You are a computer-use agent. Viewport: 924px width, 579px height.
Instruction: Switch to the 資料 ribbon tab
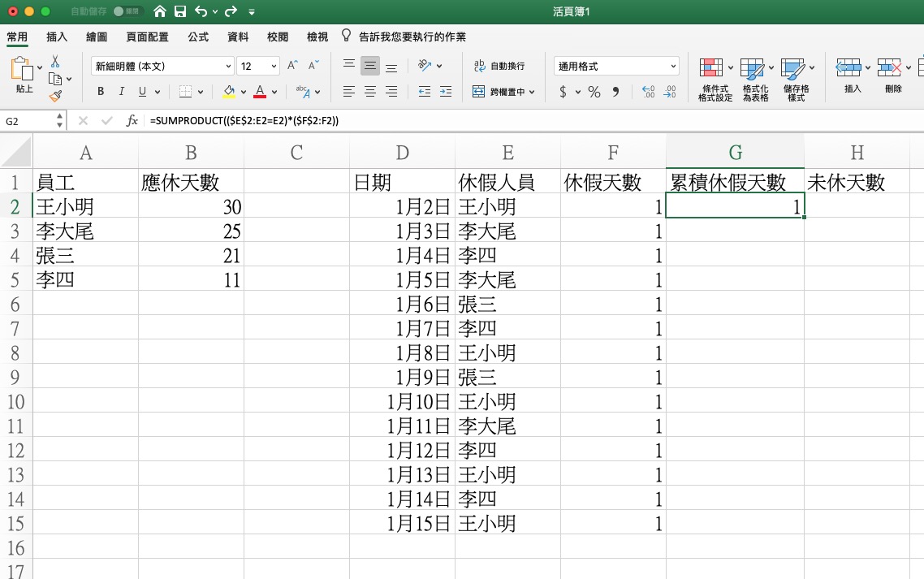click(238, 37)
